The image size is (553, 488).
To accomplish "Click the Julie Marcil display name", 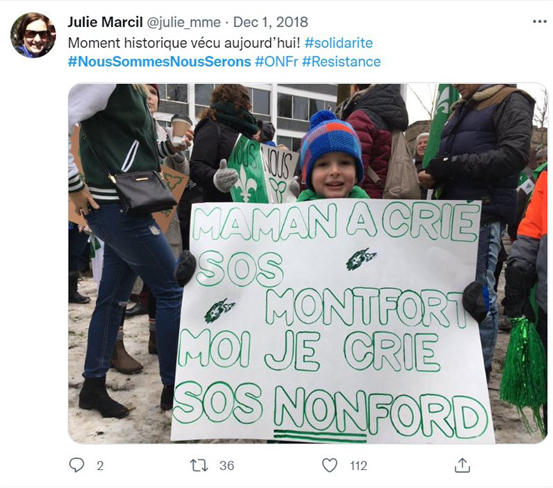I will (x=105, y=22).
